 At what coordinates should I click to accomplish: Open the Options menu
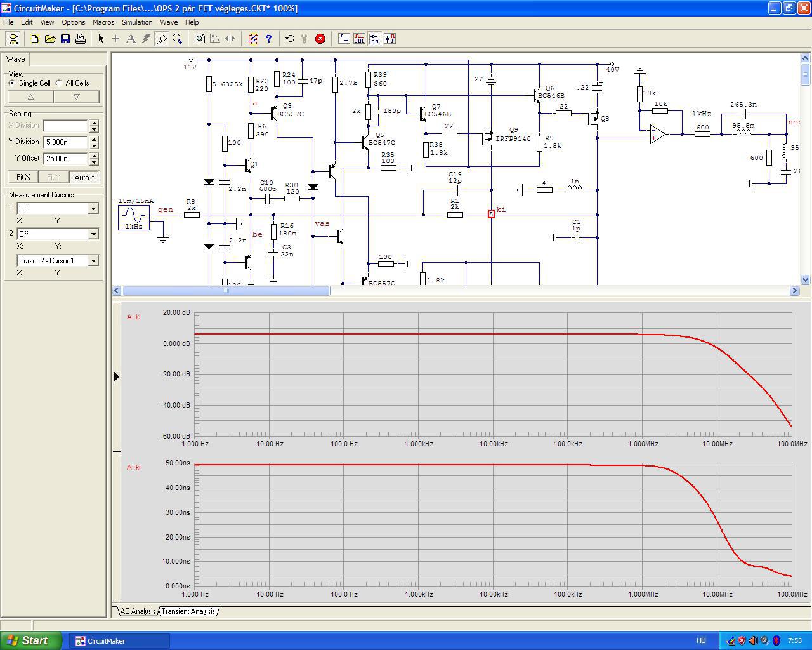(x=74, y=22)
